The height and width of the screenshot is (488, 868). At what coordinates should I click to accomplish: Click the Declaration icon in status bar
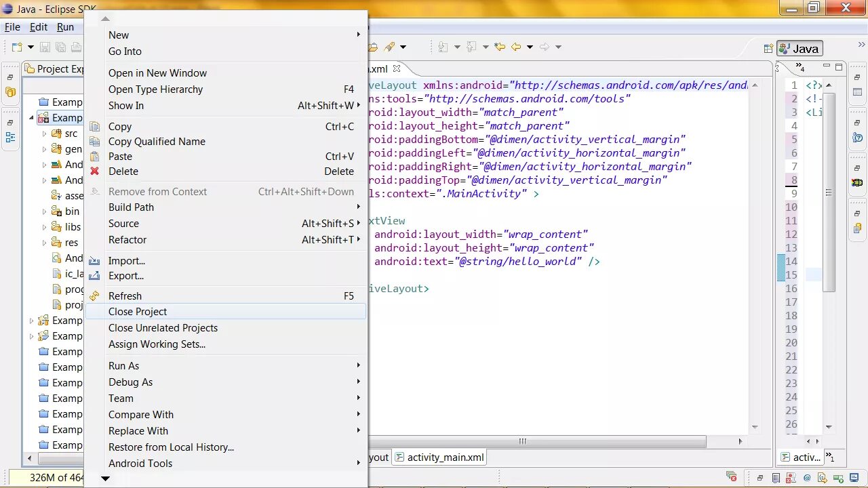pos(822,478)
